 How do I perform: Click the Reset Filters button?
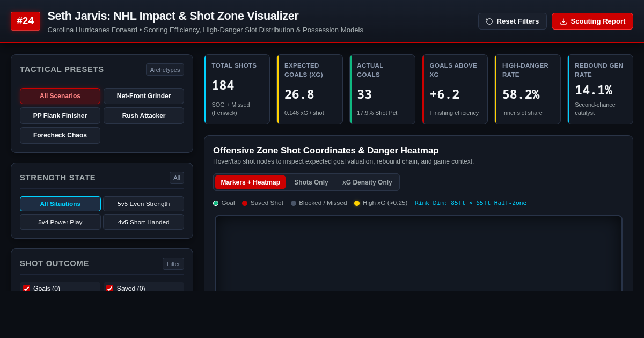(513, 21)
